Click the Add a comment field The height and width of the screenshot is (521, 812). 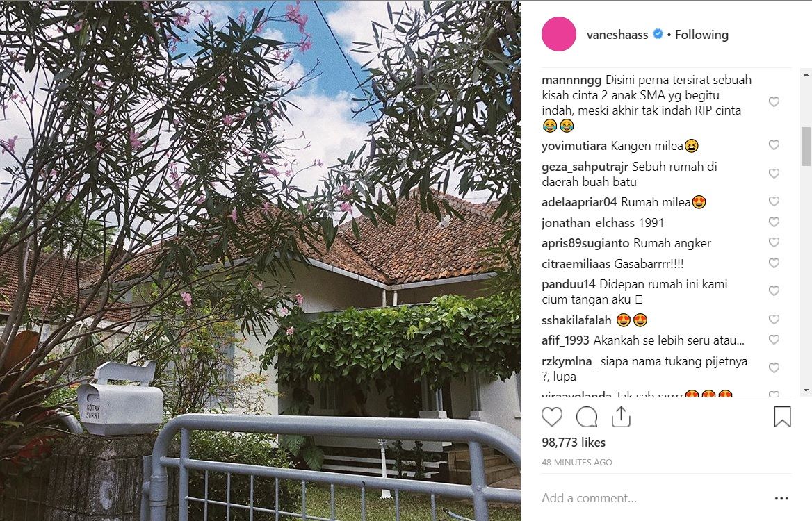pos(653,498)
